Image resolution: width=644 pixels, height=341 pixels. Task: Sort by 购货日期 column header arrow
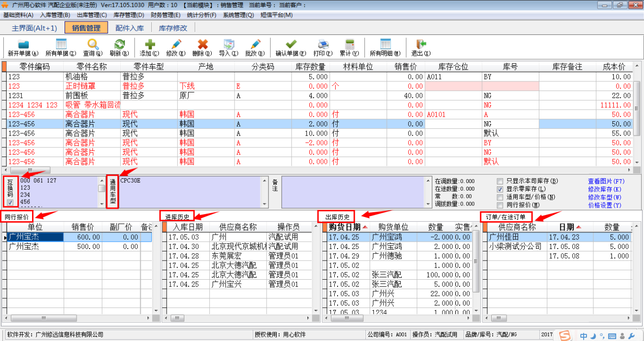pos(365,227)
